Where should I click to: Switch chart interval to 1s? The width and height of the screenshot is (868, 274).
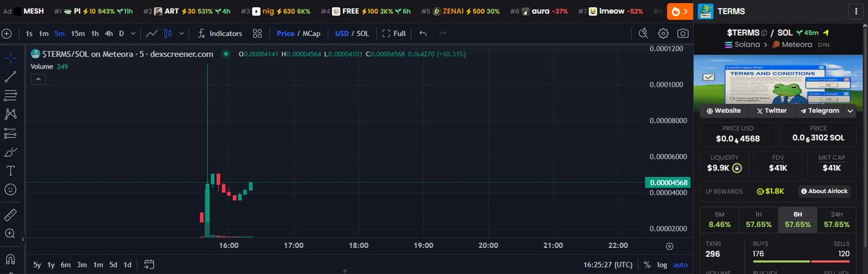[29, 33]
